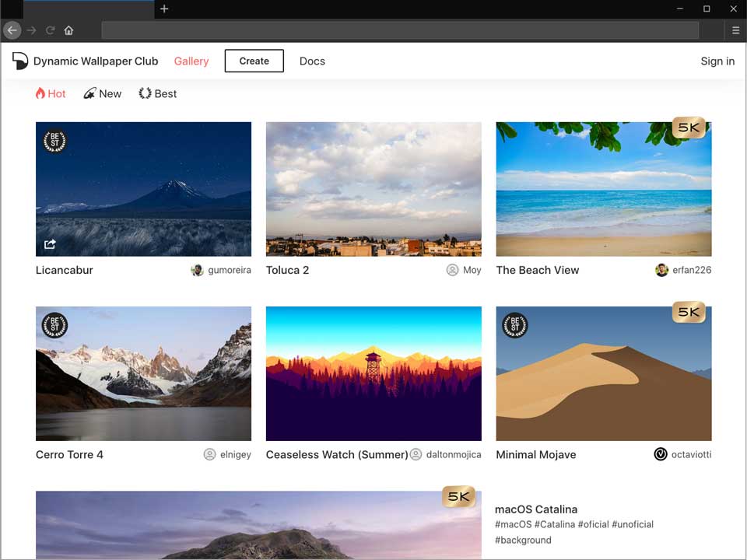Open the browser hamburger menu
The width and height of the screenshot is (747, 560).
735,30
